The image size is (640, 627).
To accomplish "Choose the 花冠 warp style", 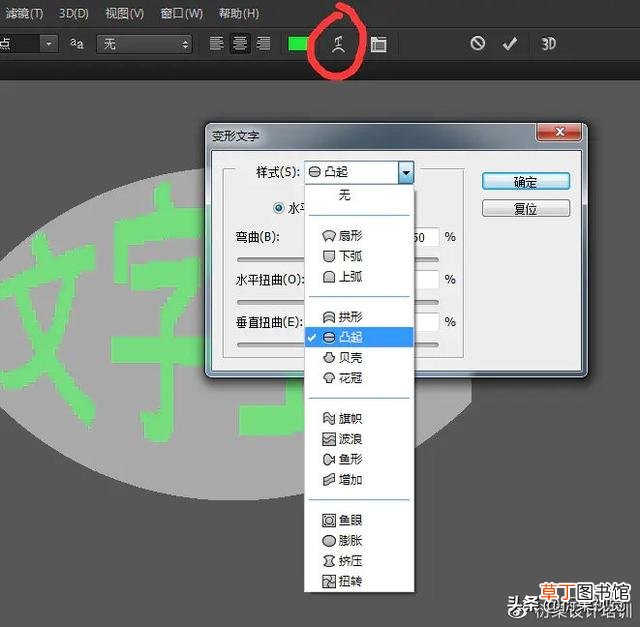I will 359,378.
